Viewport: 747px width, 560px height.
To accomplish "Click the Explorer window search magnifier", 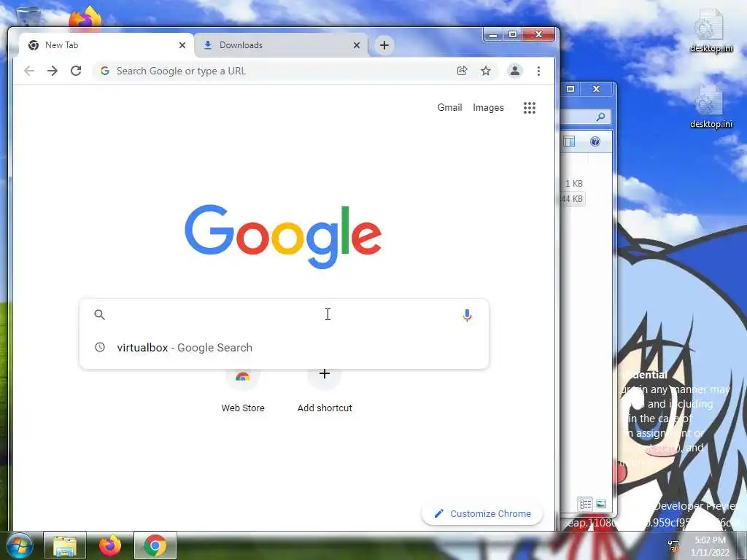I will coord(600,117).
